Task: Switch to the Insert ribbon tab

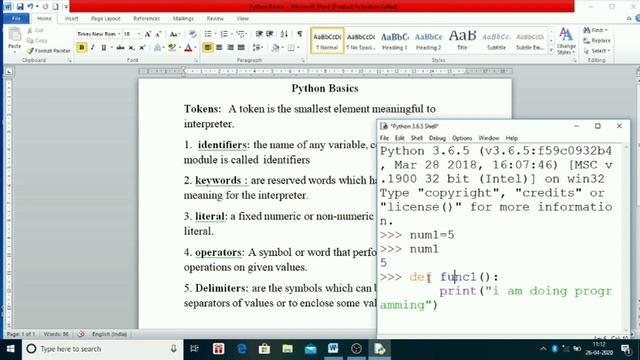Action: pos(71,18)
